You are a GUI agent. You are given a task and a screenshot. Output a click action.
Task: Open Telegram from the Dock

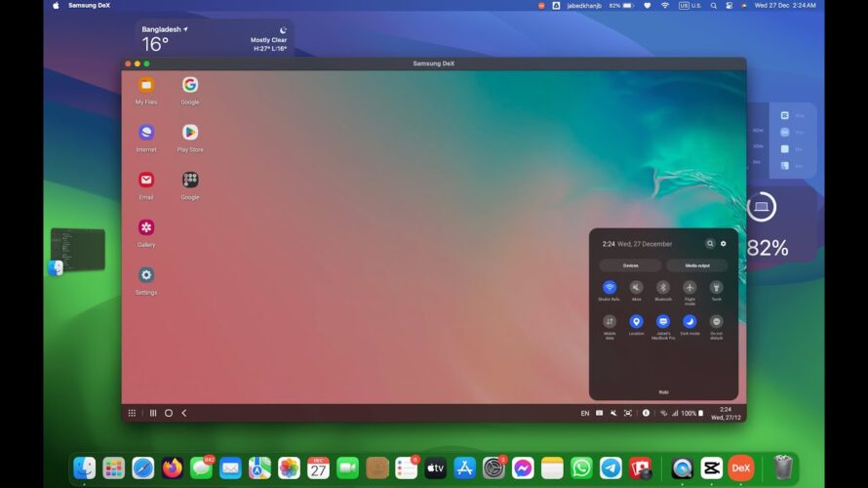[x=611, y=468]
